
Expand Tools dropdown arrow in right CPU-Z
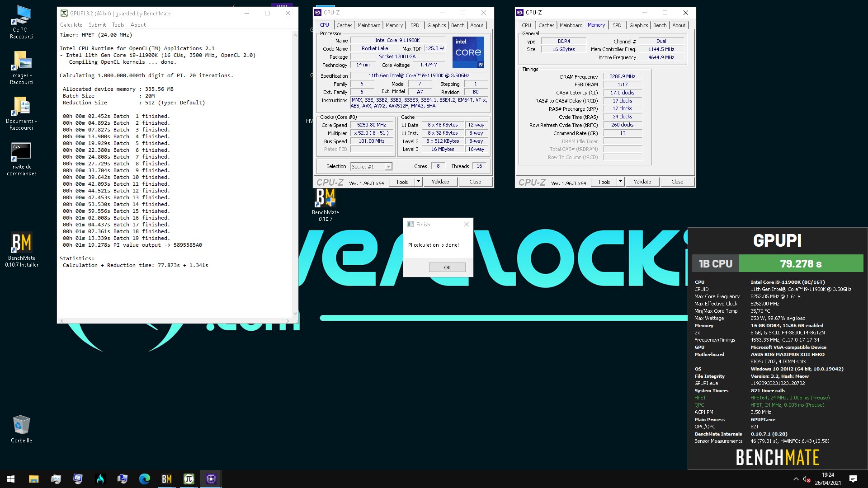(620, 182)
